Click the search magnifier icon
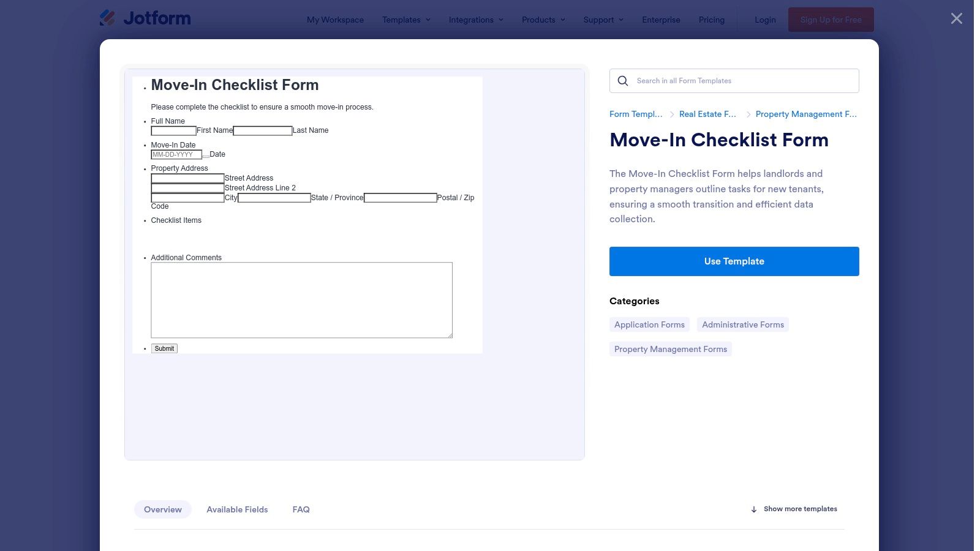This screenshot has height=551, width=980. (622, 80)
